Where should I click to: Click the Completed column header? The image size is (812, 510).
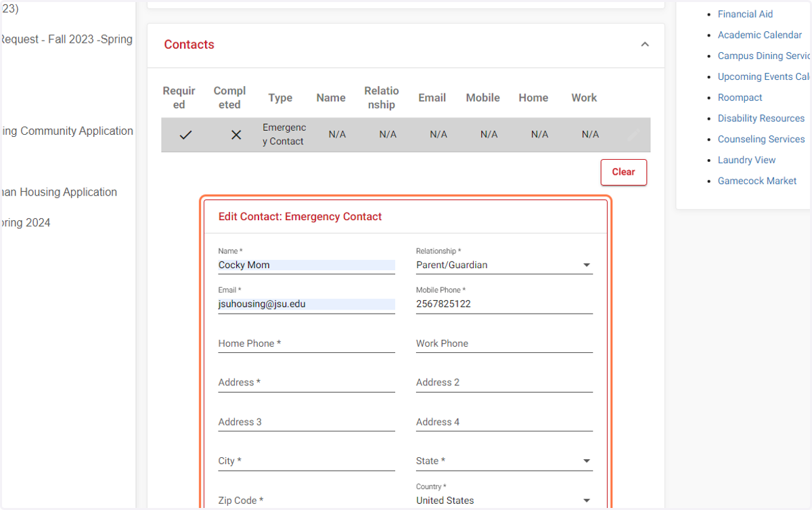[x=229, y=98]
